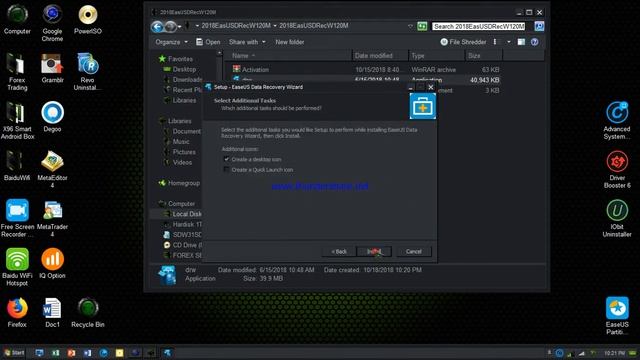Expand the Organize dropdown menu
This screenshot has height=360, width=640.
click(171, 42)
